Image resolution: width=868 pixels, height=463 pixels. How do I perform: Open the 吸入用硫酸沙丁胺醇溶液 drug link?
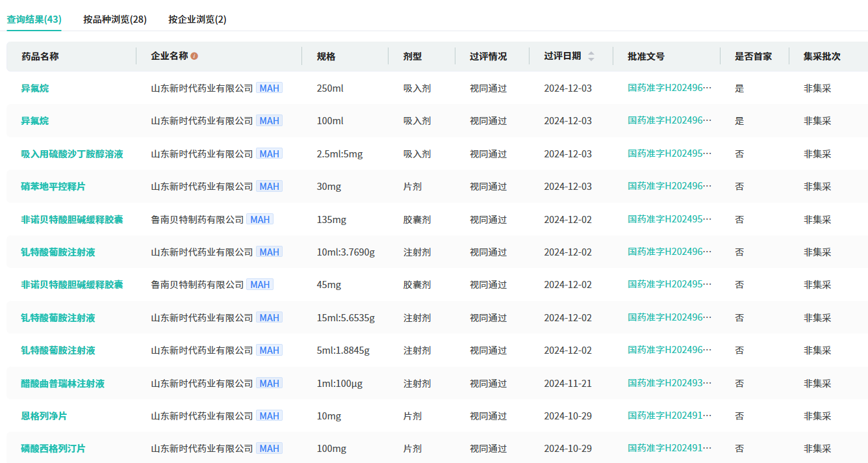point(72,154)
